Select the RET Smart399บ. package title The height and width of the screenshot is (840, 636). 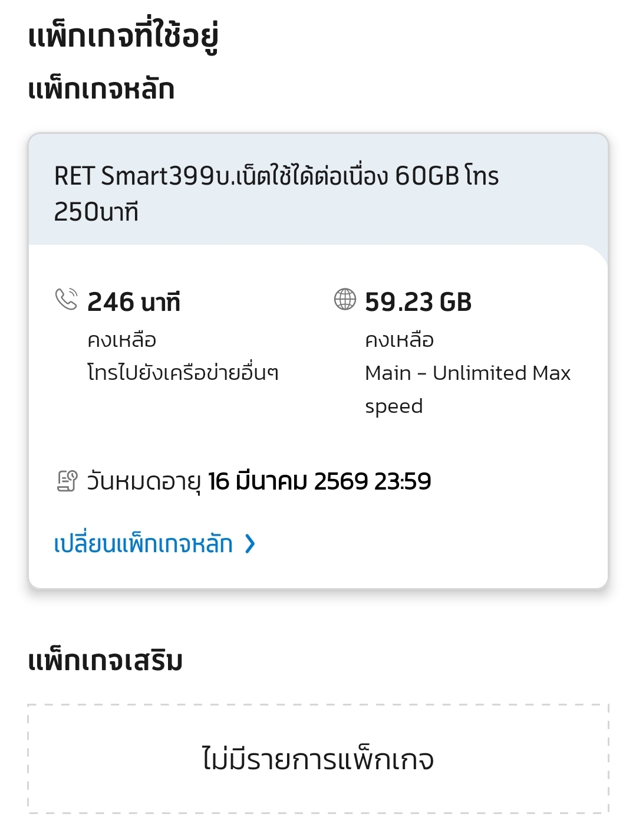click(276, 176)
